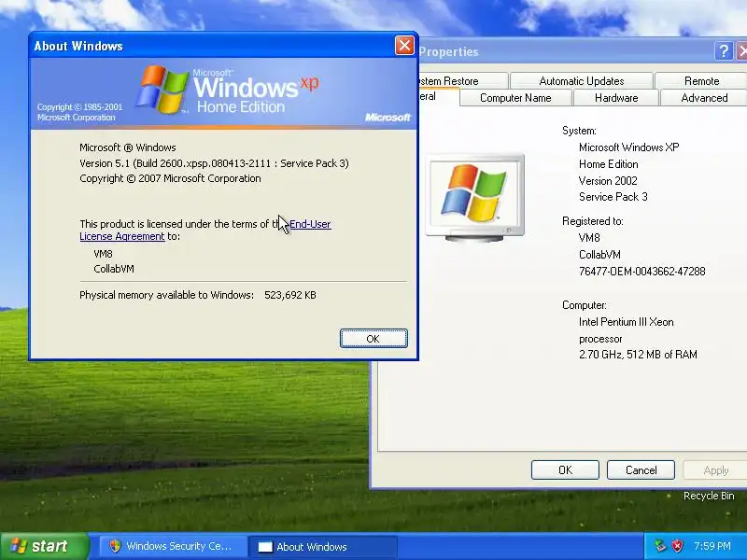Click OK in the About Windows dialog
This screenshot has width=747, height=560.
(x=373, y=338)
